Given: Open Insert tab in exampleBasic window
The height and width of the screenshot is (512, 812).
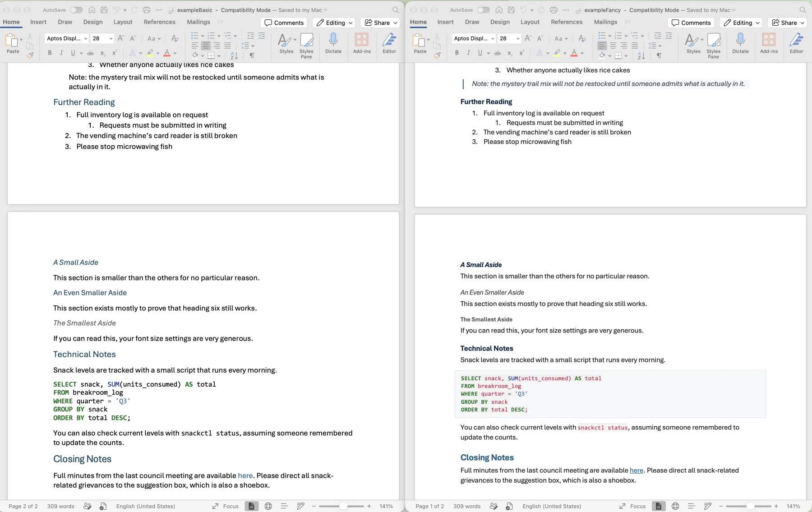Looking at the screenshot, I should click(x=38, y=22).
